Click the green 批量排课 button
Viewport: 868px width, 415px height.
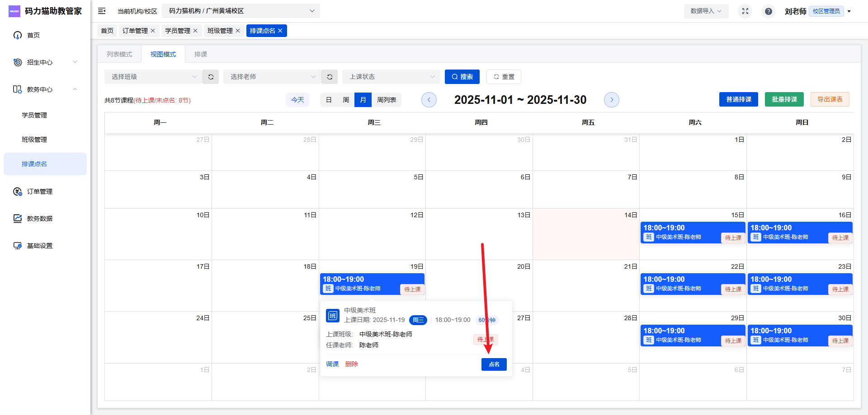click(784, 99)
